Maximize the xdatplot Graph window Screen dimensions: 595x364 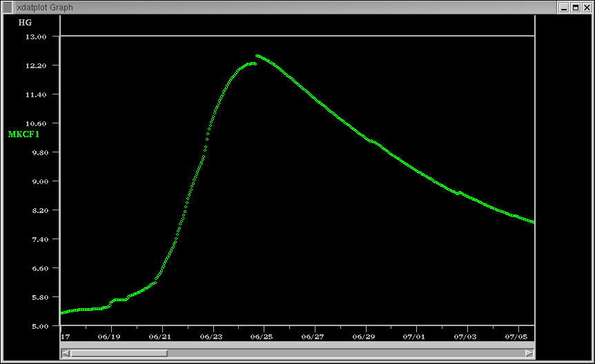coord(576,8)
